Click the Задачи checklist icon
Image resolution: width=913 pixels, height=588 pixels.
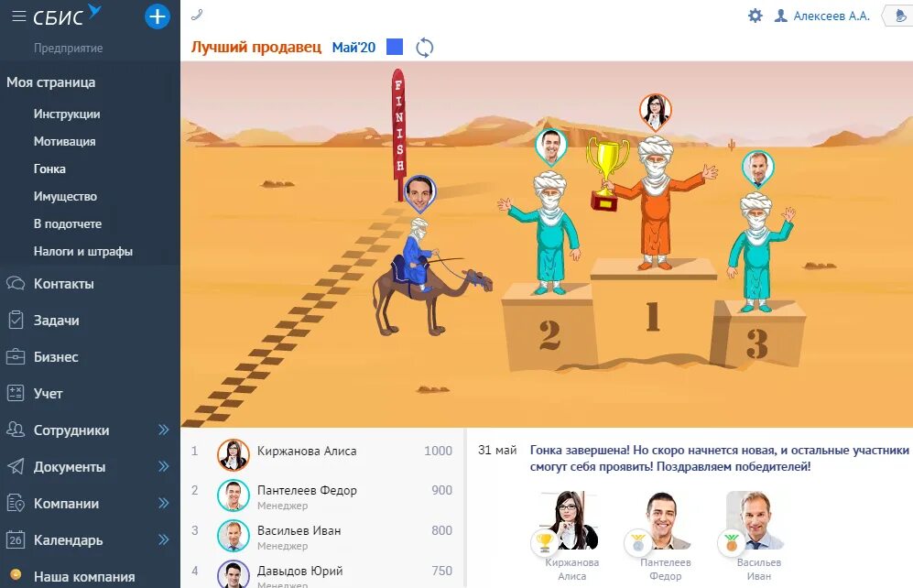point(16,321)
